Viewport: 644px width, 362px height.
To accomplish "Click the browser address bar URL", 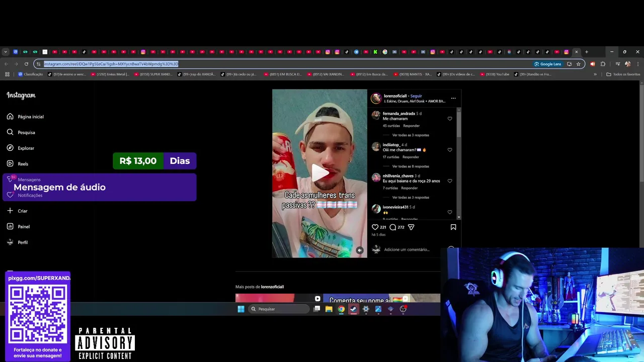I will [111, 64].
